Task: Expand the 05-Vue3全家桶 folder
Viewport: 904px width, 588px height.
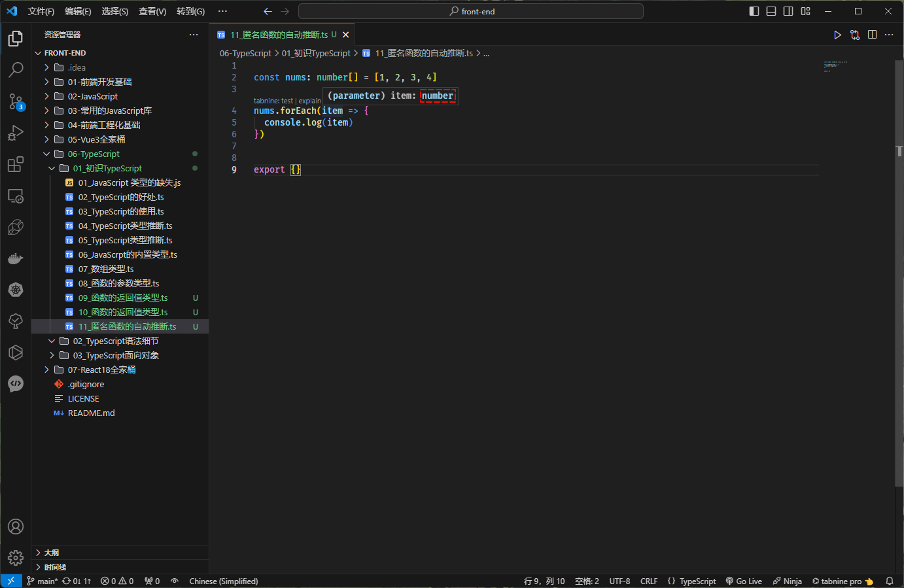Action: pyautogui.click(x=96, y=139)
